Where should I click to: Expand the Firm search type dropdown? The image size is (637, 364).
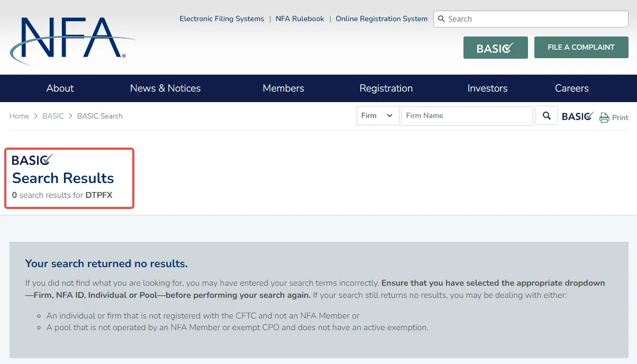coord(378,116)
